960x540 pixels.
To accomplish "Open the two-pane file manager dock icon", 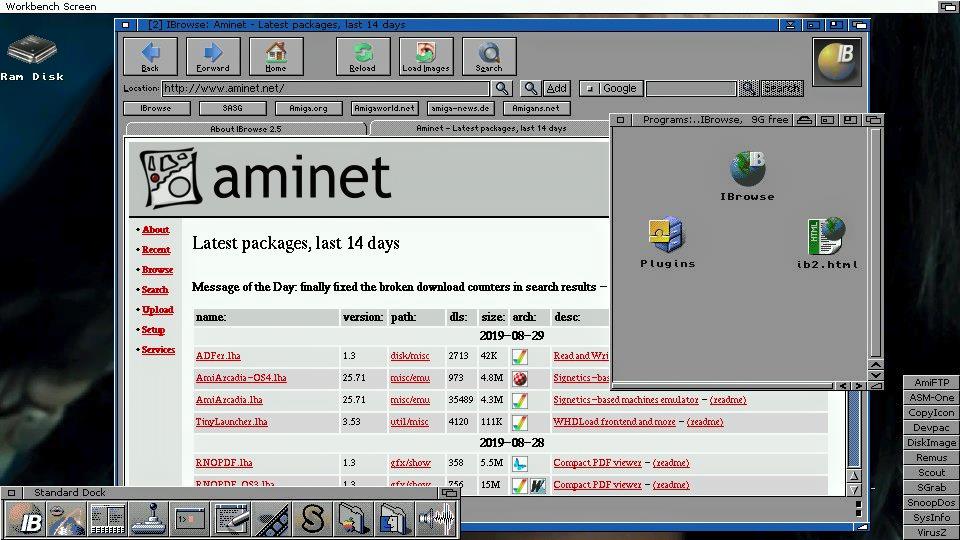I will point(108,519).
